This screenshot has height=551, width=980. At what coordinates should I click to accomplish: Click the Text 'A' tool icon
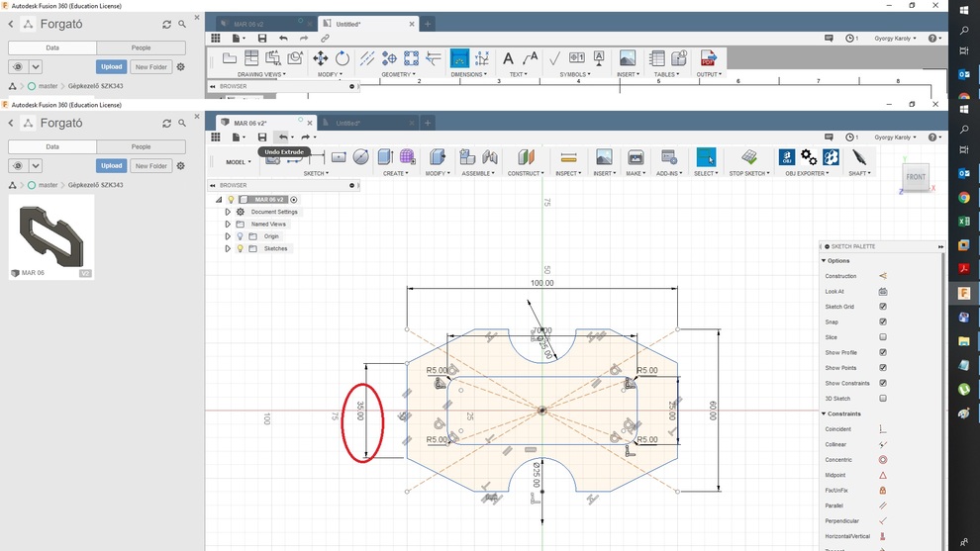tap(508, 58)
